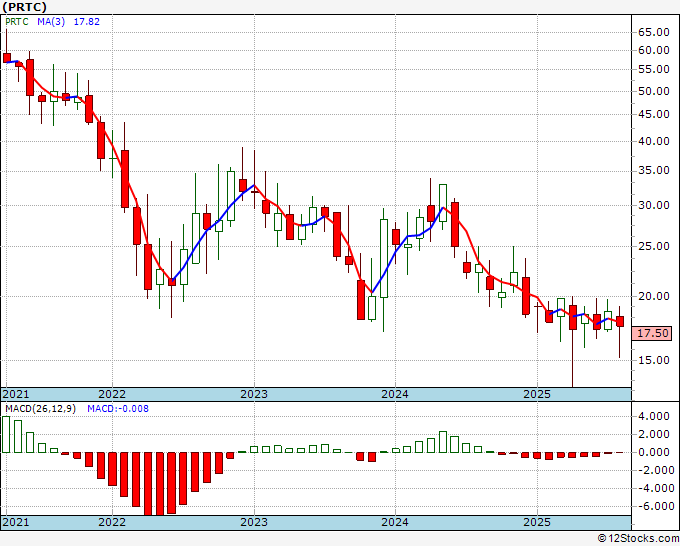Click the 20.00 price axis label

pyautogui.click(x=654, y=296)
